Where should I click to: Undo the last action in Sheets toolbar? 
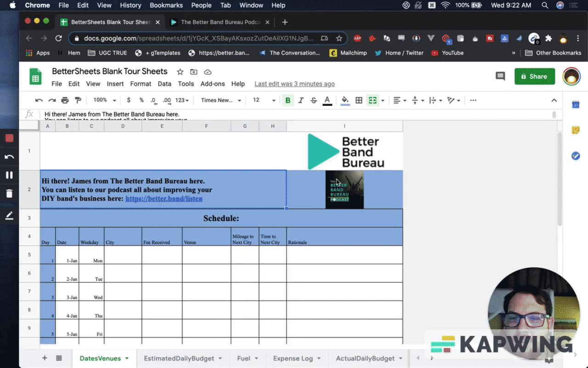(39, 100)
